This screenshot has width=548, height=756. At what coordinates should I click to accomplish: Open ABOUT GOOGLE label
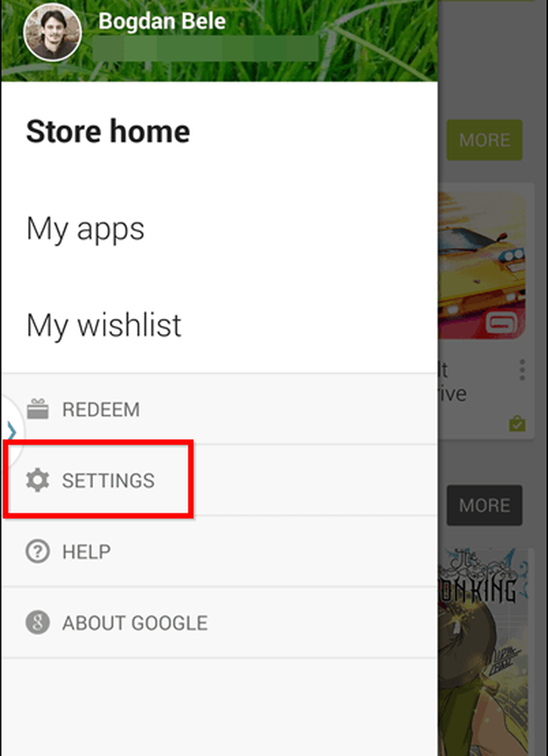135,623
